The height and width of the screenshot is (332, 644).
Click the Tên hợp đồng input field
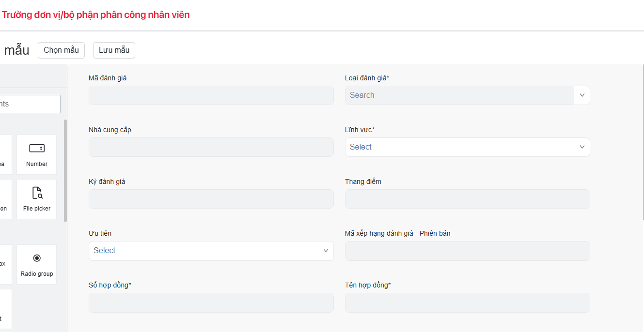[x=467, y=302]
